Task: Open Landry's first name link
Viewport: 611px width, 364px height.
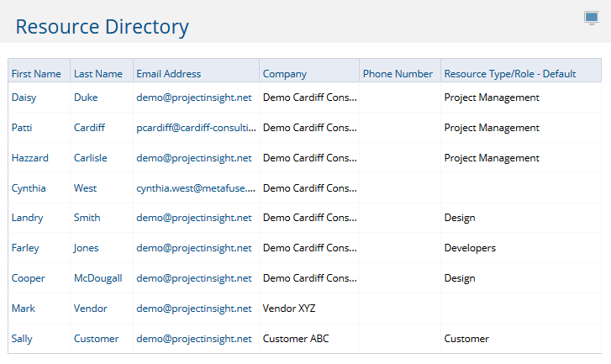Action: coord(27,218)
